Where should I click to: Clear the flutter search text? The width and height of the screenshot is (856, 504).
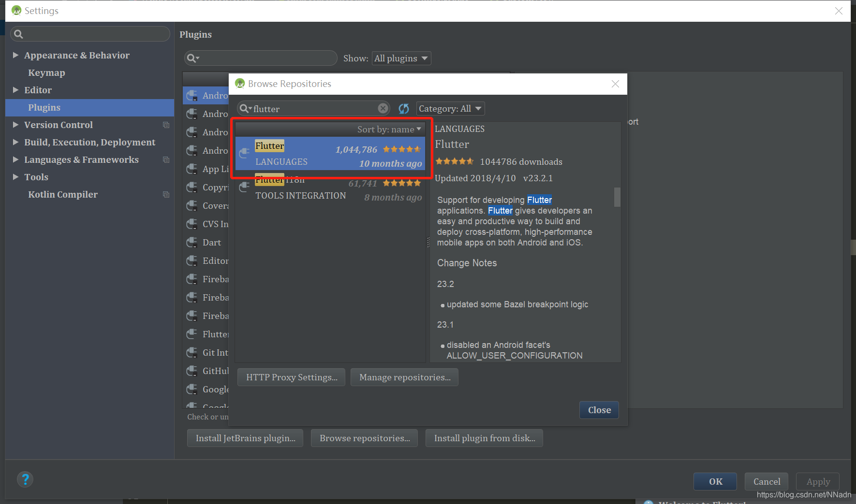[383, 108]
